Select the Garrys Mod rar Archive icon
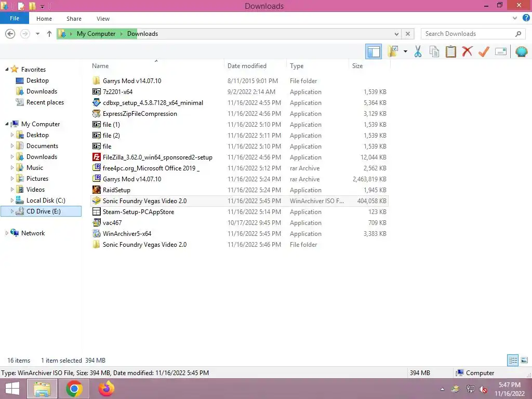The image size is (532, 399). point(96,179)
